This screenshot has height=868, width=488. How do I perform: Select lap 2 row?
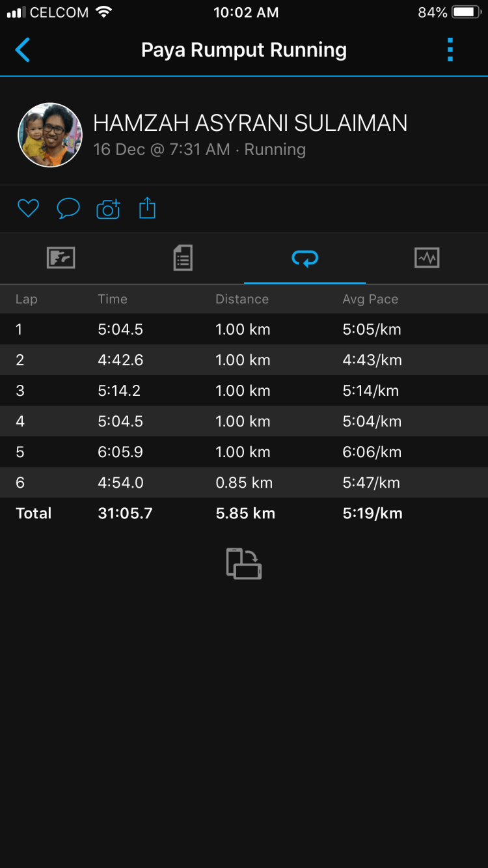pyautogui.click(x=244, y=360)
